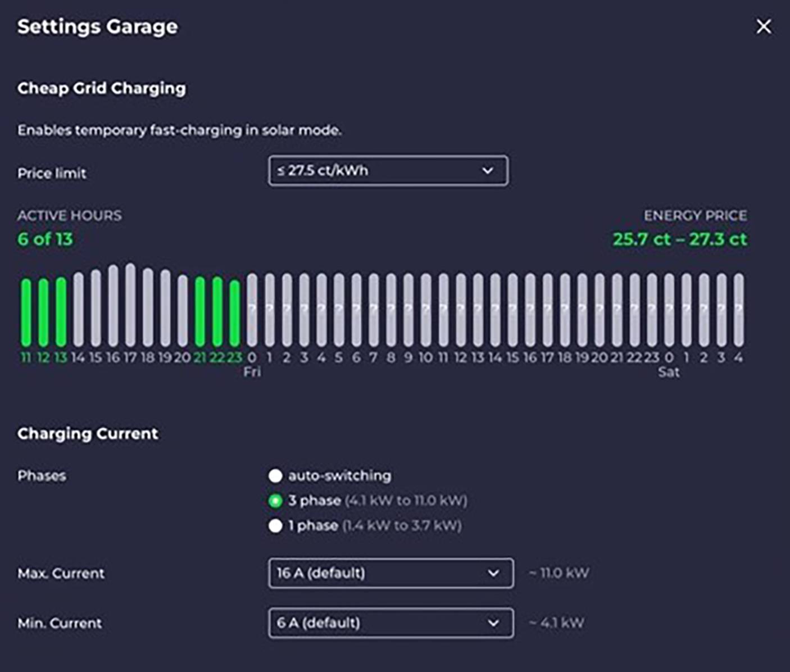Click the last bar at Saturday hour 4
Viewport: 790px width, 672px height.
point(739,310)
